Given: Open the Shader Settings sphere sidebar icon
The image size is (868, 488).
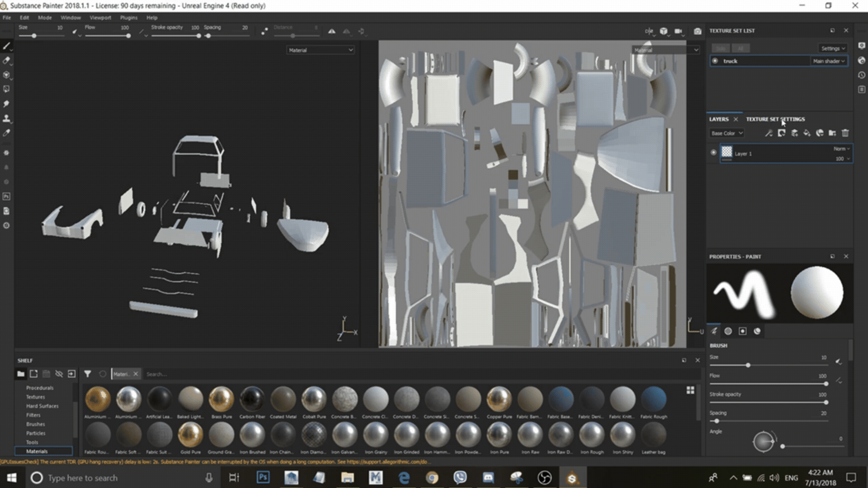Looking at the screenshot, I should click(861, 61).
